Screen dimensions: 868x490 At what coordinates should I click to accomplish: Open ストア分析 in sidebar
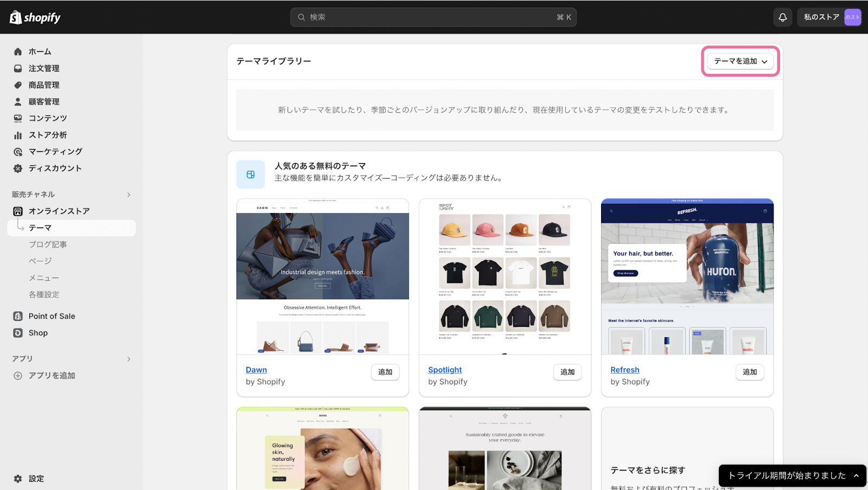pyautogui.click(x=48, y=135)
